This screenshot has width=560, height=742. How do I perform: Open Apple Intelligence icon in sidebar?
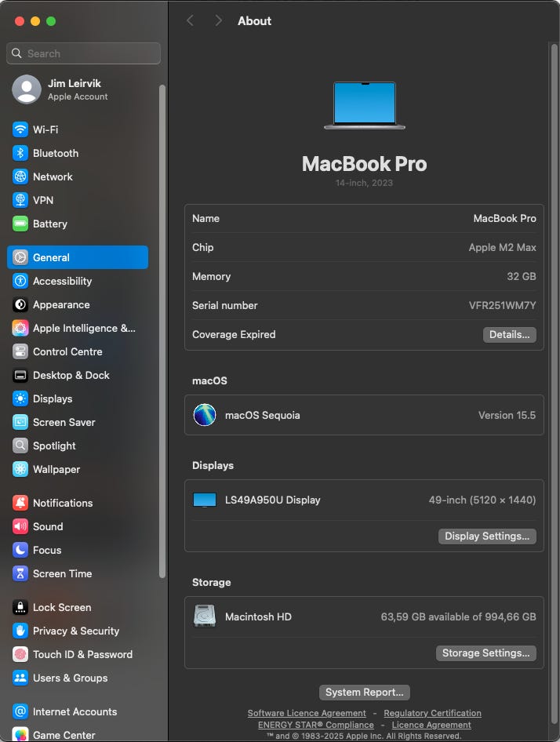click(x=20, y=328)
